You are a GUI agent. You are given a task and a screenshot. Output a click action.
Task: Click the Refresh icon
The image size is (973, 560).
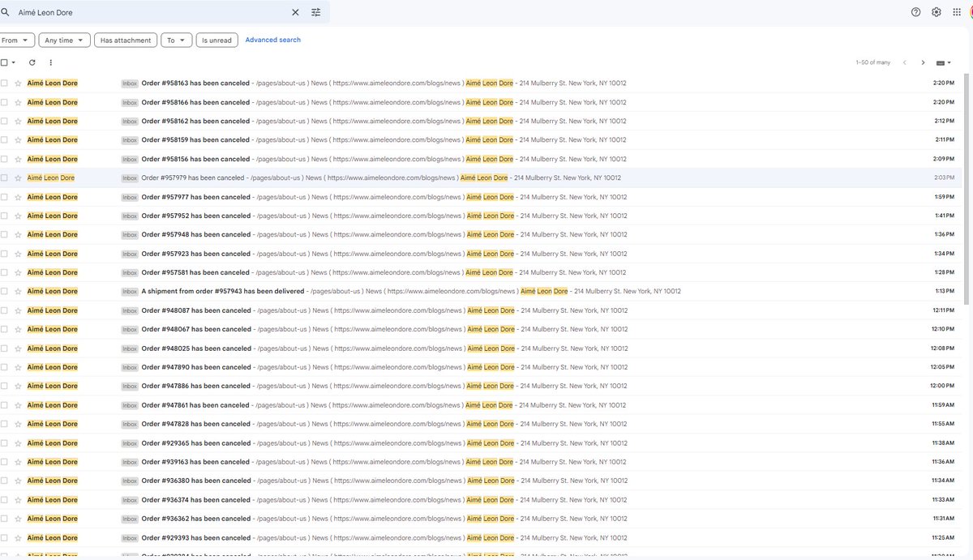coord(32,62)
